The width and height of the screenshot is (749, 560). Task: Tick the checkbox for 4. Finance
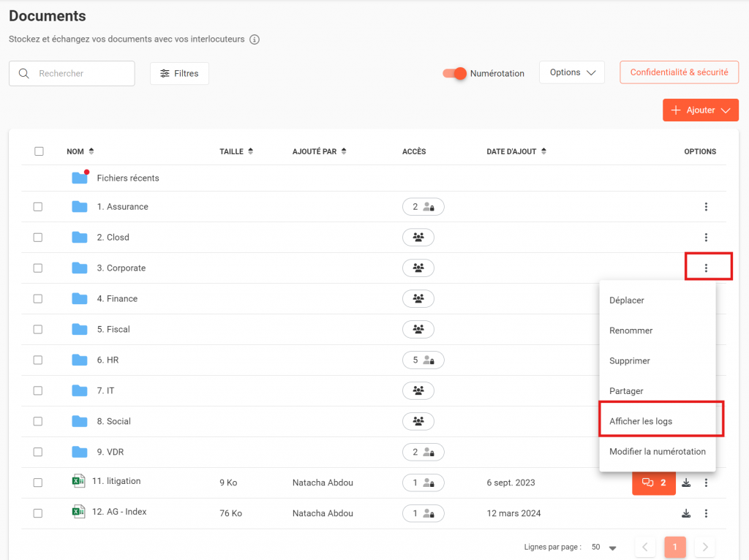[38, 299]
